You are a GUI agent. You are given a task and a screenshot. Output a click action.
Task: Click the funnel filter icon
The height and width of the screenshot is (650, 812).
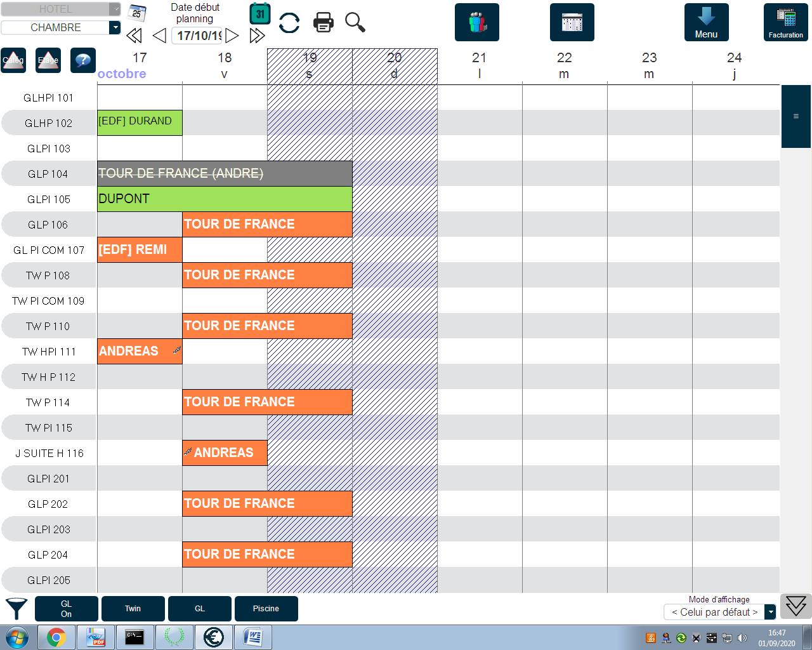click(x=16, y=608)
